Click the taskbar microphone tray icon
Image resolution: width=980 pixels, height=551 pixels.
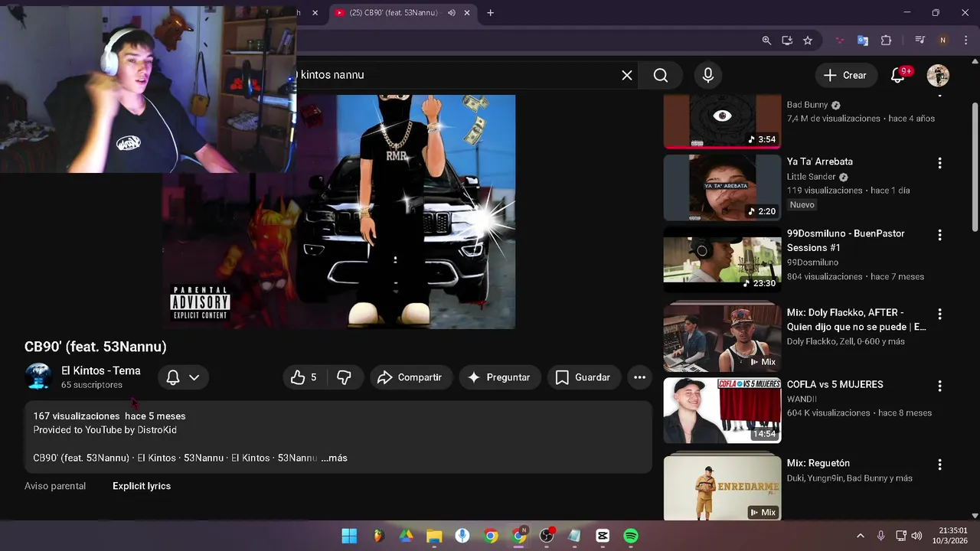pos(880,536)
